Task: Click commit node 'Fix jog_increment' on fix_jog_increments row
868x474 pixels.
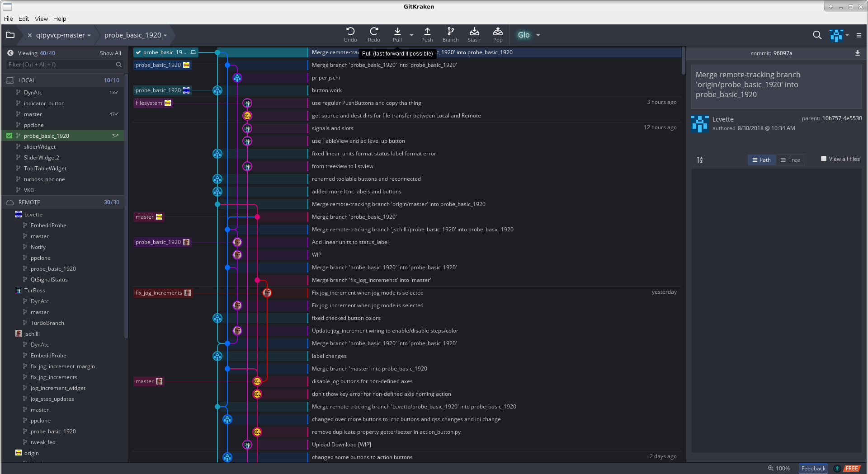Action: [x=267, y=293]
